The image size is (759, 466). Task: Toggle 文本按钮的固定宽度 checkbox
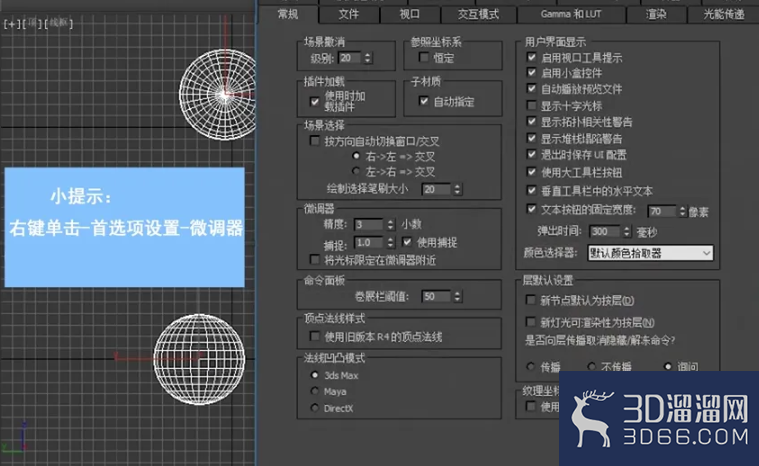point(531,209)
